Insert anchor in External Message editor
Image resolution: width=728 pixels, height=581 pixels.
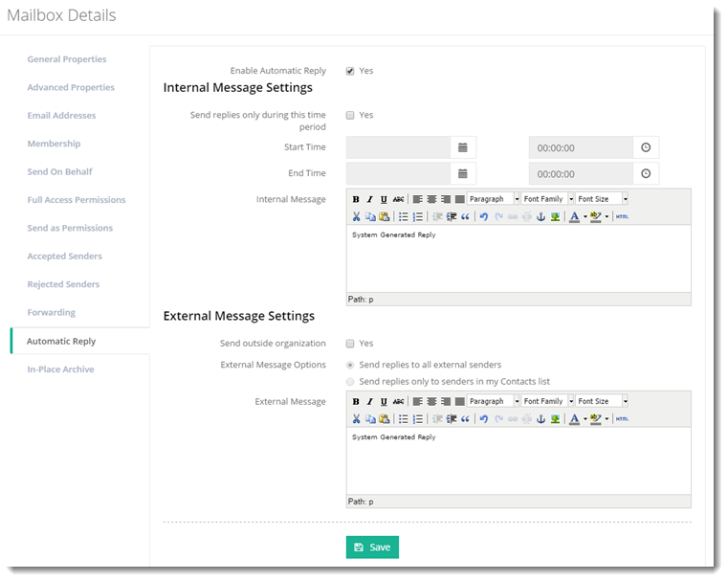pyautogui.click(x=540, y=419)
